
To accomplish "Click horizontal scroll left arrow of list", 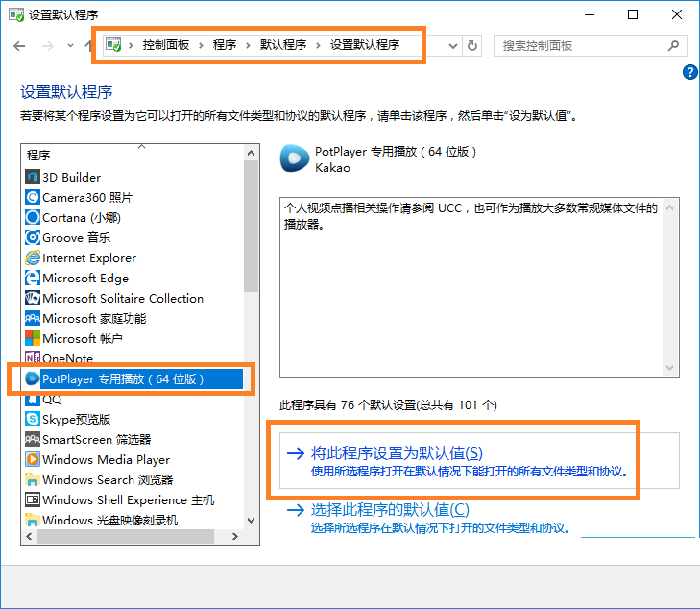I will 29,536.
